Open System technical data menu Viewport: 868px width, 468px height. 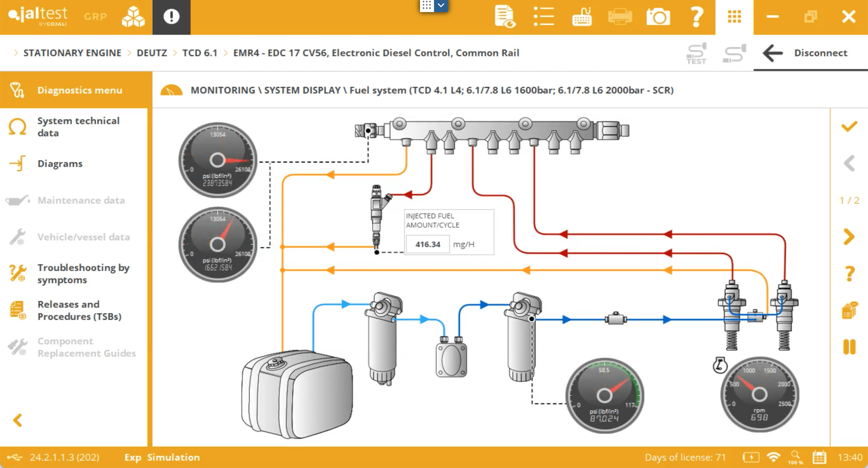point(78,127)
